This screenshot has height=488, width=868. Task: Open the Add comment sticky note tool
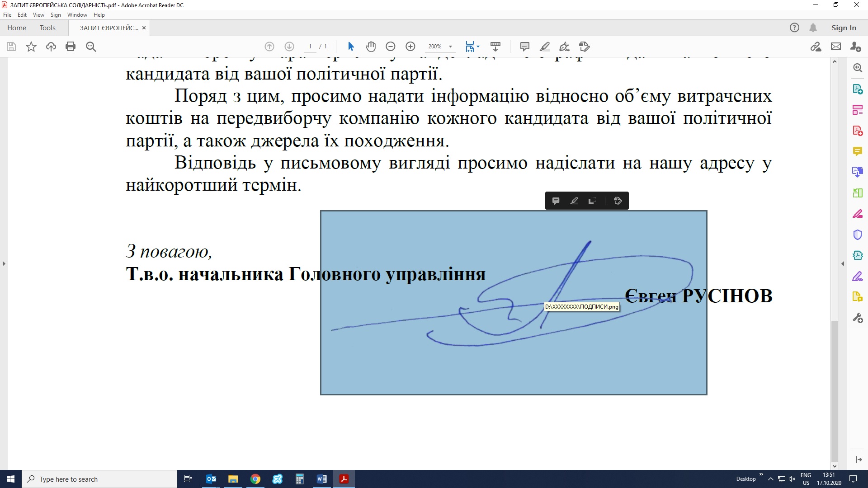tap(525, 47)
